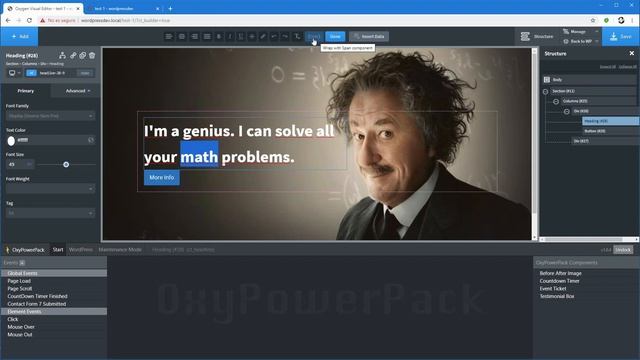Click the Insert Data button
640x360 pixels.
(369, 36)
